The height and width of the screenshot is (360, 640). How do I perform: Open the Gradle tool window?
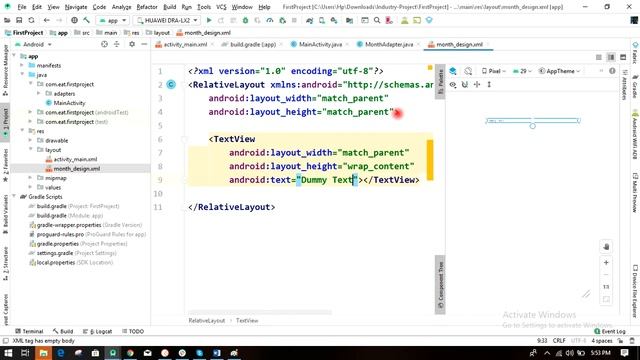click(635, 84)
